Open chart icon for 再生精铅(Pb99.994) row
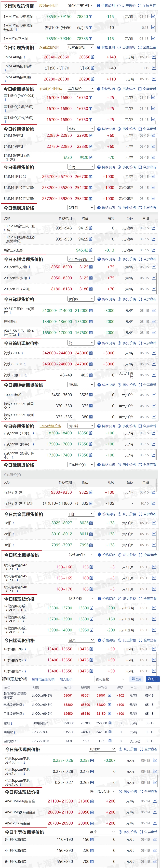The width and height of the screenshot is (161, 868). [153, 97]
